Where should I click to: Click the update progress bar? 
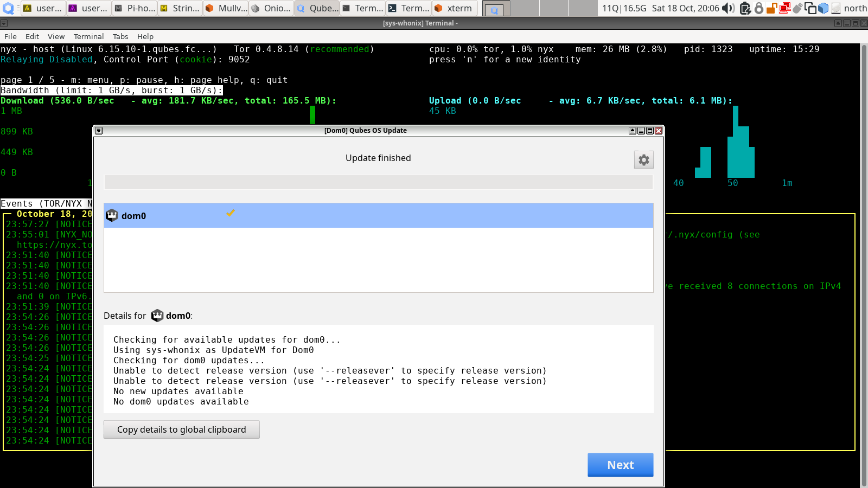[x=378, y=182]
